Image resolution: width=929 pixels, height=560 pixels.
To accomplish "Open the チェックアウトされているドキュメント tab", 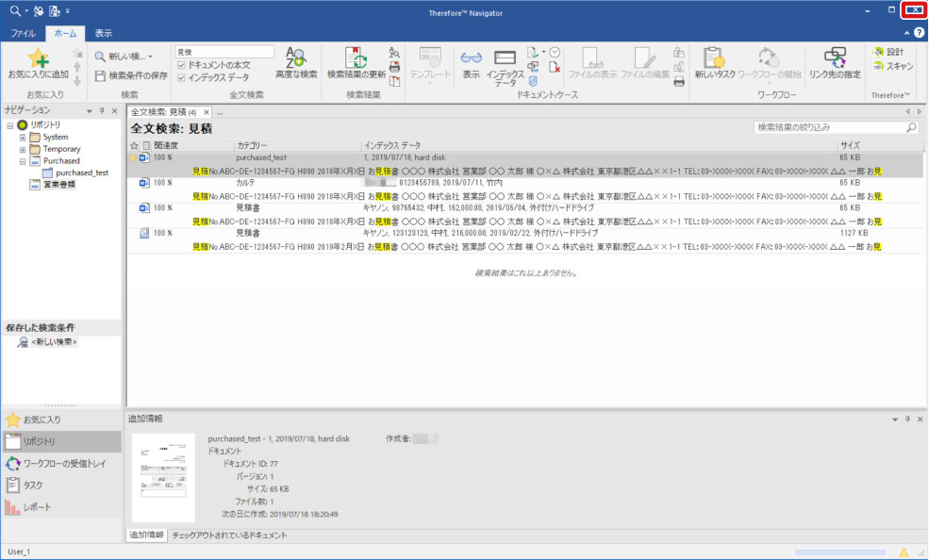I will tap(229, 535).
